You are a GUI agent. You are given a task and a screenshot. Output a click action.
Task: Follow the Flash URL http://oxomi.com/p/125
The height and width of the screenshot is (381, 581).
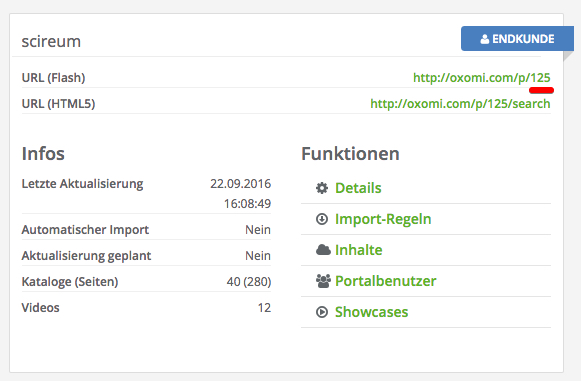482,78
